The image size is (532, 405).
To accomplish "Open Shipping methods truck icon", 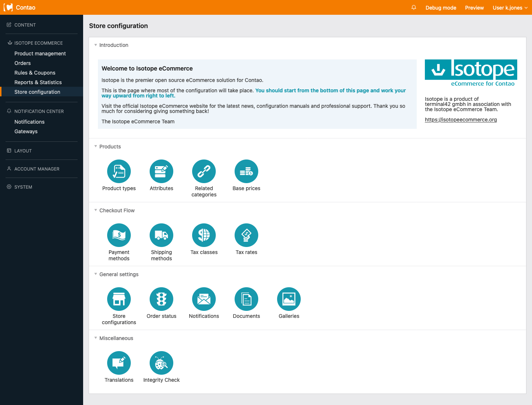I will point(161,235).
